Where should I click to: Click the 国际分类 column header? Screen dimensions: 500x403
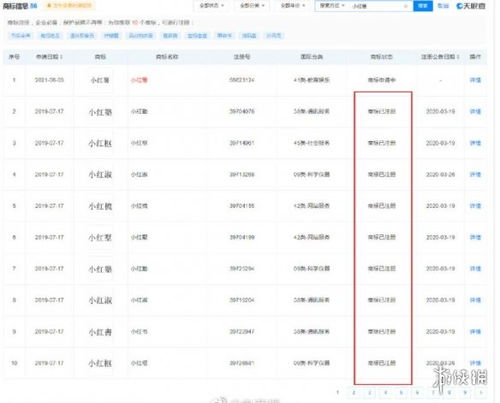pyautogui.click(x=312, y=57)
